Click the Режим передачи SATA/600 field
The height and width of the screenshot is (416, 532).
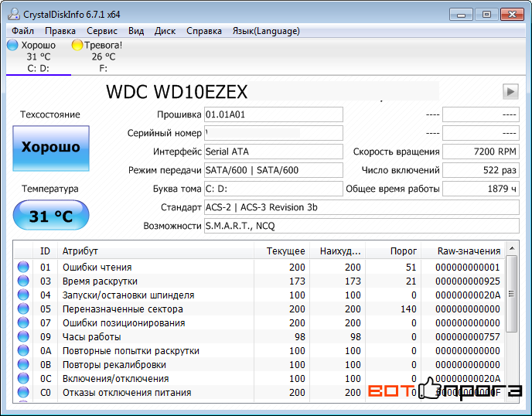pyautogui.click(x=274, y=170)
